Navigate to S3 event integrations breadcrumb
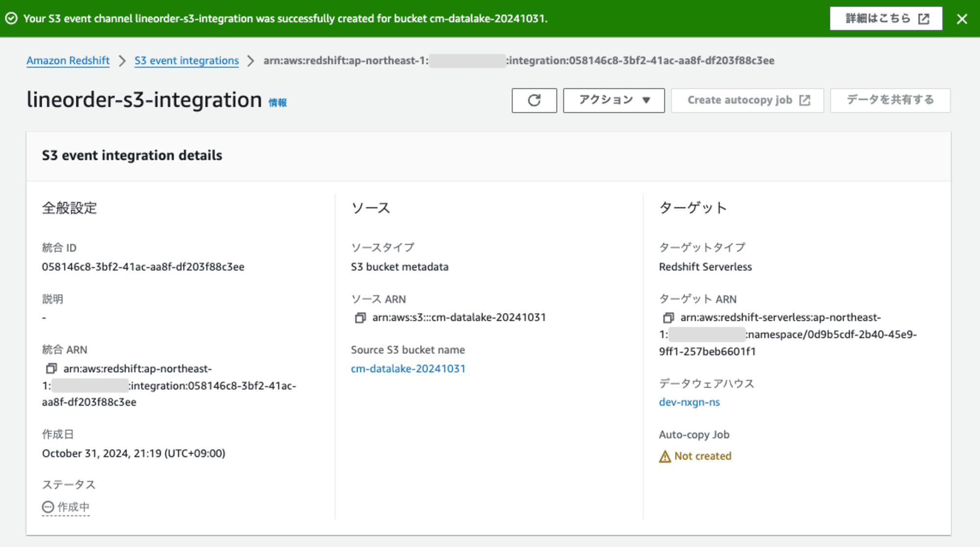 coord(187,60)
